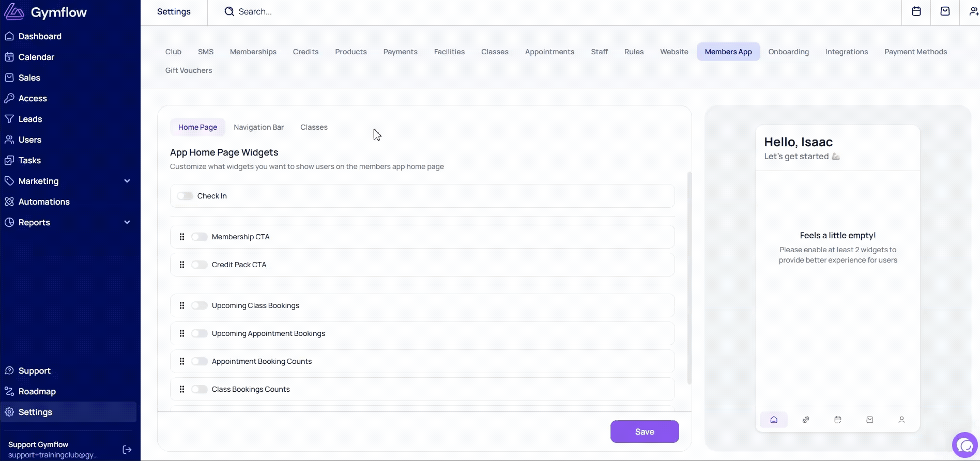Click the logout icon beside Support Gymflow
Viewport: 980px width, 461px height.
127,450
